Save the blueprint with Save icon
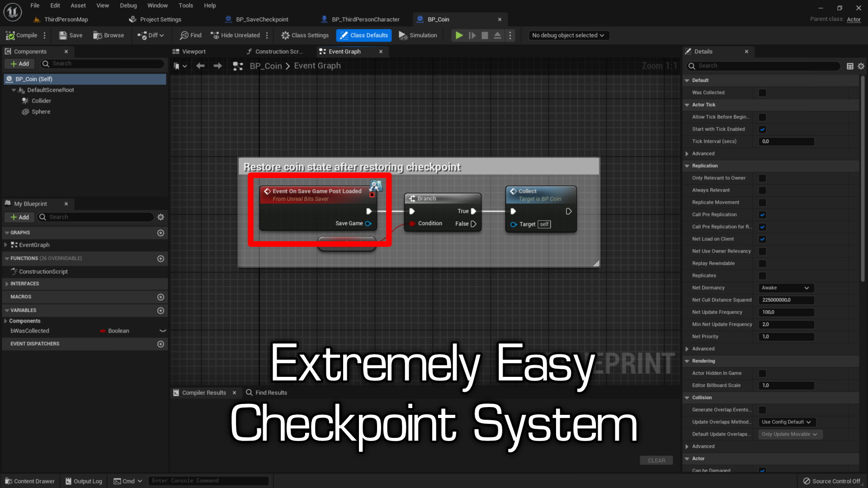This screenshot has width=868, height=488. click(x=71, y=35)
